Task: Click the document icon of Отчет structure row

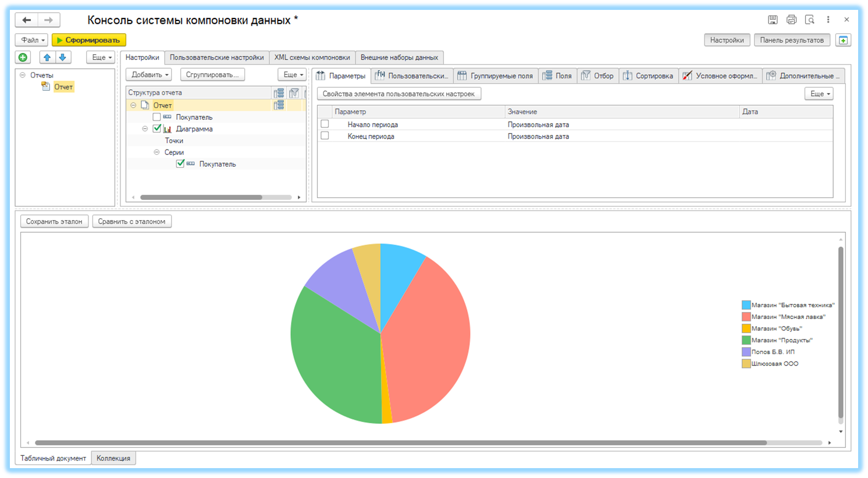Action: pos(145,105)
